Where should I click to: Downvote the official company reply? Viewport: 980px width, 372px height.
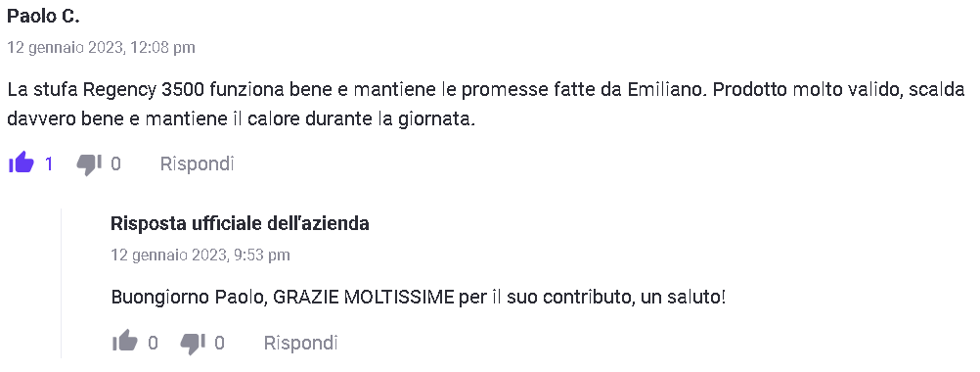pos(193,344)
